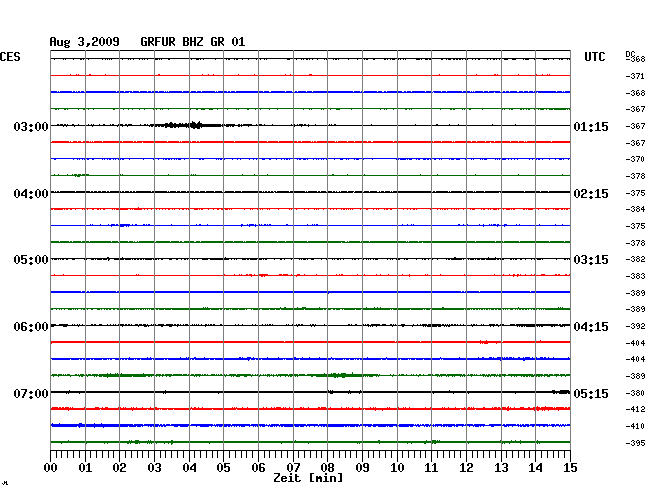Screen dimensions: 650x494
Task: Click the DC value -383
Action: coord(635,276)
